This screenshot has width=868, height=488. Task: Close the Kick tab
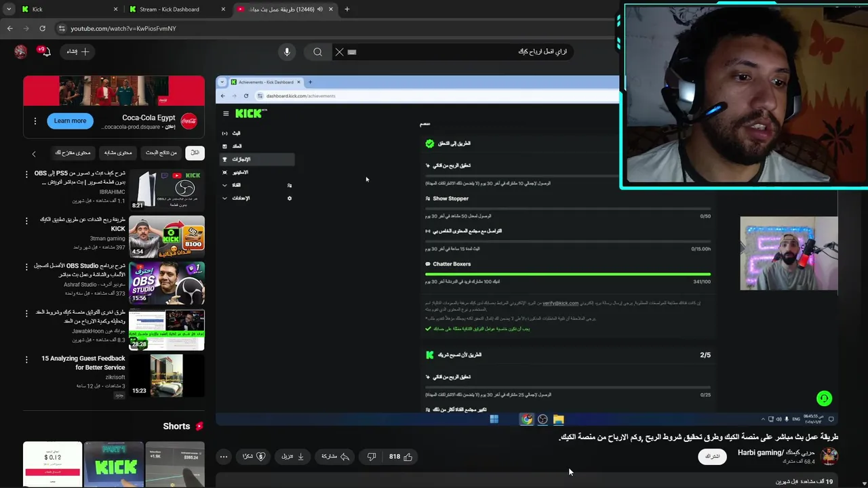tap(115, 9)
